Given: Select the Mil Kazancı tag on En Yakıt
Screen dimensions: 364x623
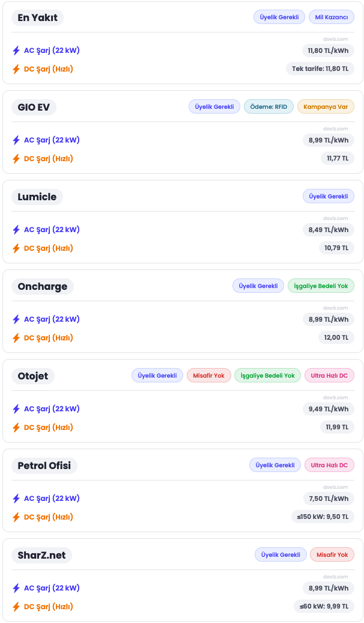Looking at the screenshot, I should [332, 17].
